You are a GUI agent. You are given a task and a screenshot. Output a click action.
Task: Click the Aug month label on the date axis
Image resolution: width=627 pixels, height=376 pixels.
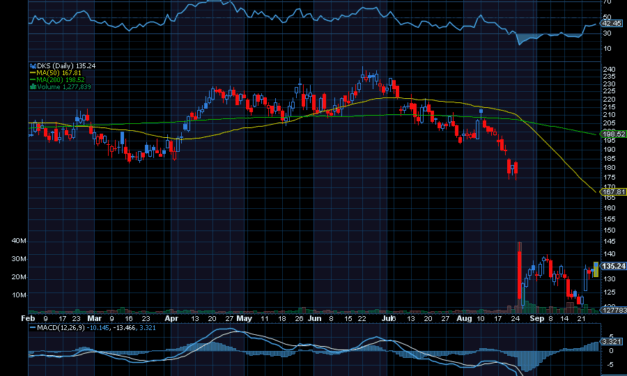(464, 318)
